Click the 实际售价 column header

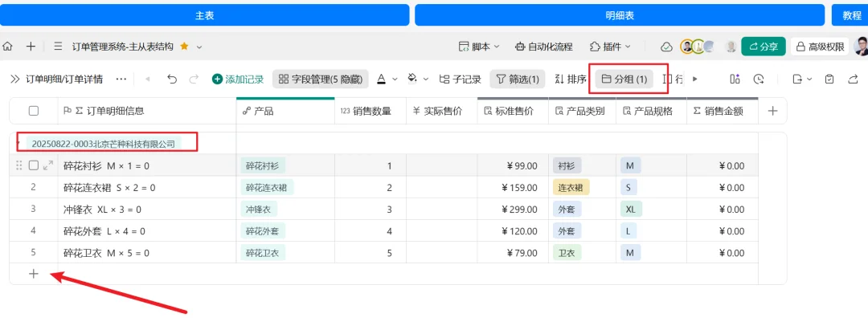tap(442, 111)
